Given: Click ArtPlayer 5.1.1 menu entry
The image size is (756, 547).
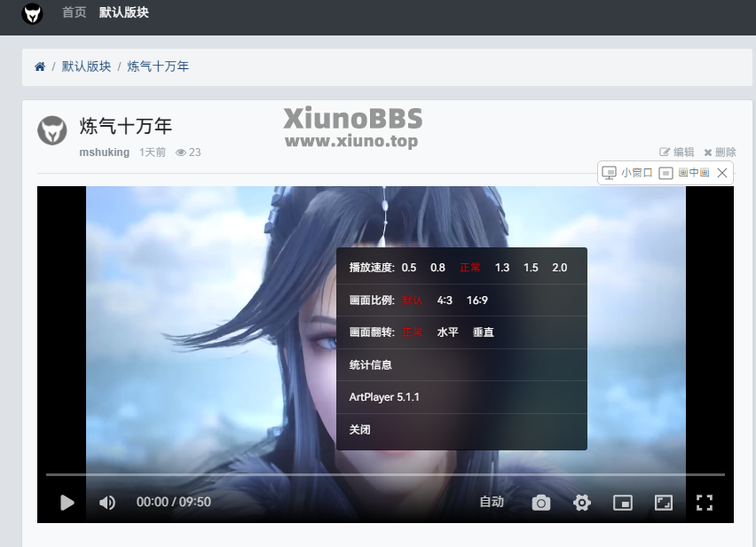Looking at the screenshot, I should [x=461, y=397].
